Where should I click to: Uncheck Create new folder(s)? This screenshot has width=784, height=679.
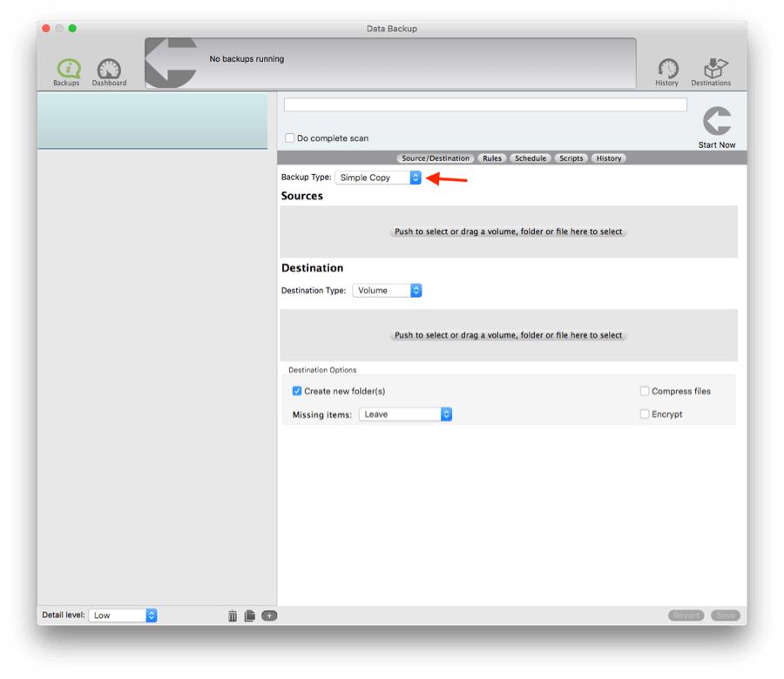point(299,391)
